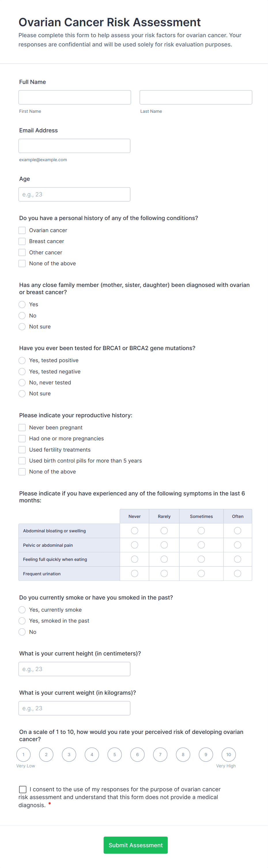This screenshot has height=868, width=268.
Task: Check "Used birth control pills" option
Action: (22, 461)
